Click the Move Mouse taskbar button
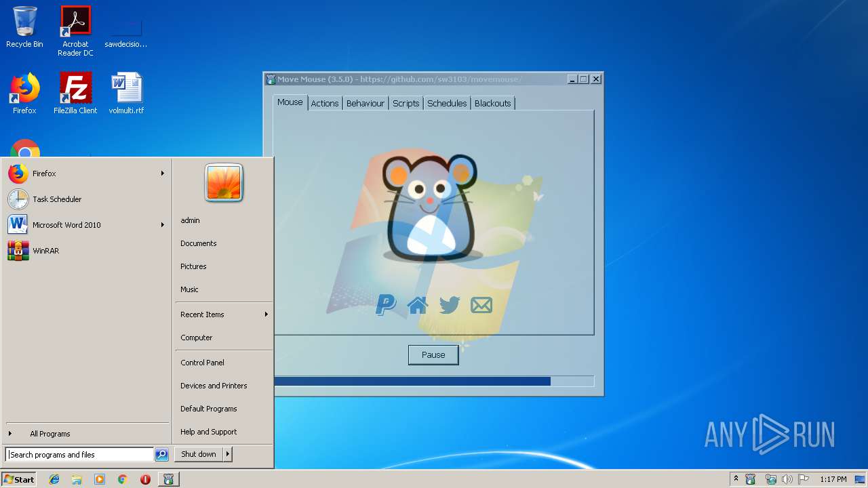The width and height of the screenshot is (868, 488). point(168,479)
